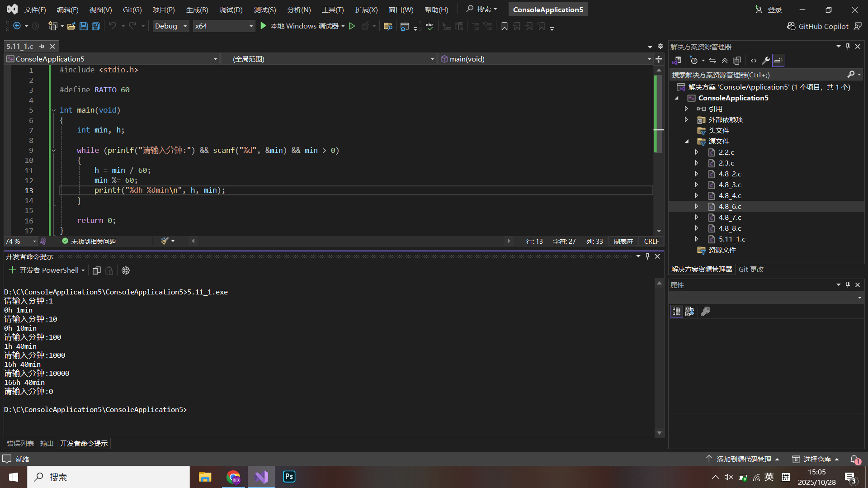868x488 pixels.
Task: Click the navigate backward icon
Action: pos(17,26)
